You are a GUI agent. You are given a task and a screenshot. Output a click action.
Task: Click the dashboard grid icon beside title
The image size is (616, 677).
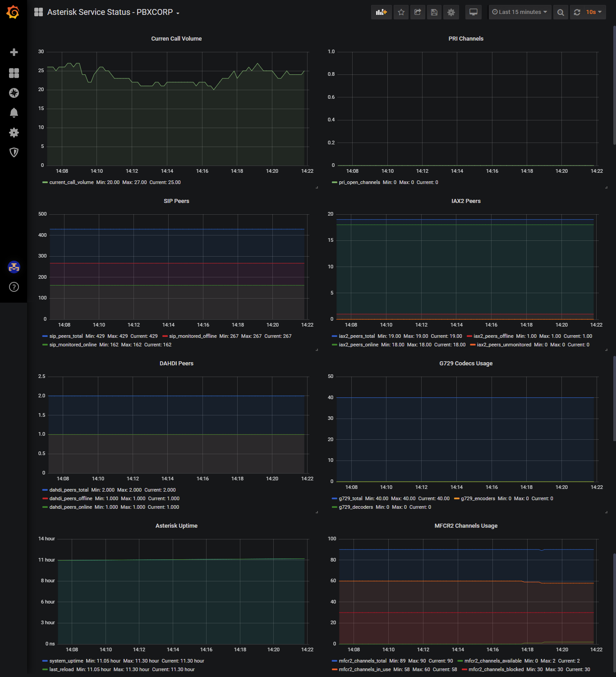pyautogui.click(x=39, y=12)
